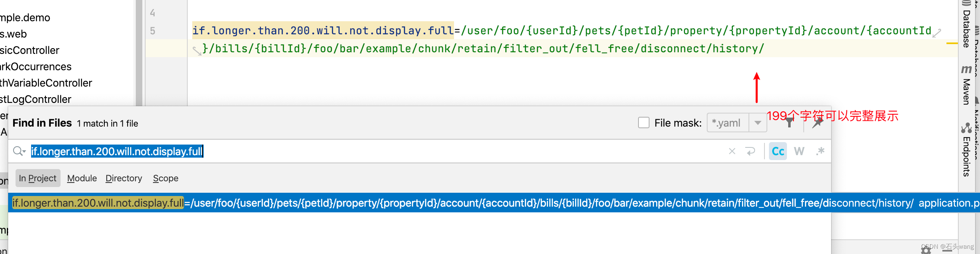The image size is (980, 254).
Task: Select the Scope tab
Action: click(x=166, y=178)
